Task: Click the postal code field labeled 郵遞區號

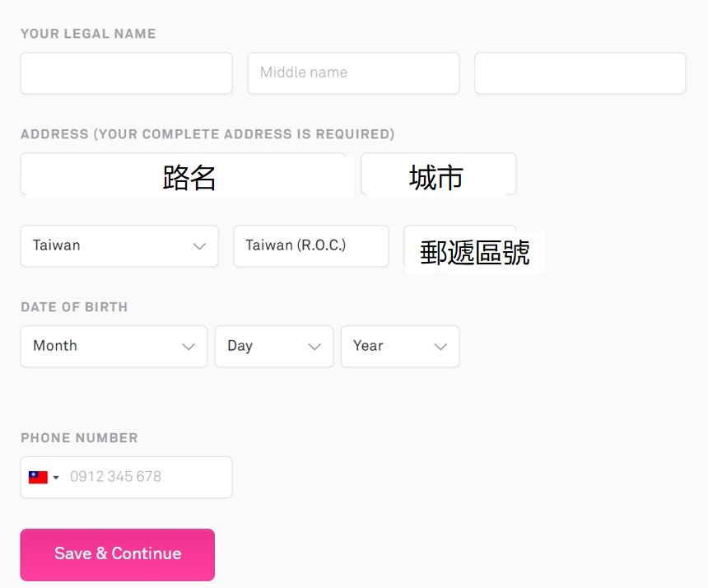Action: pos(474,249)
